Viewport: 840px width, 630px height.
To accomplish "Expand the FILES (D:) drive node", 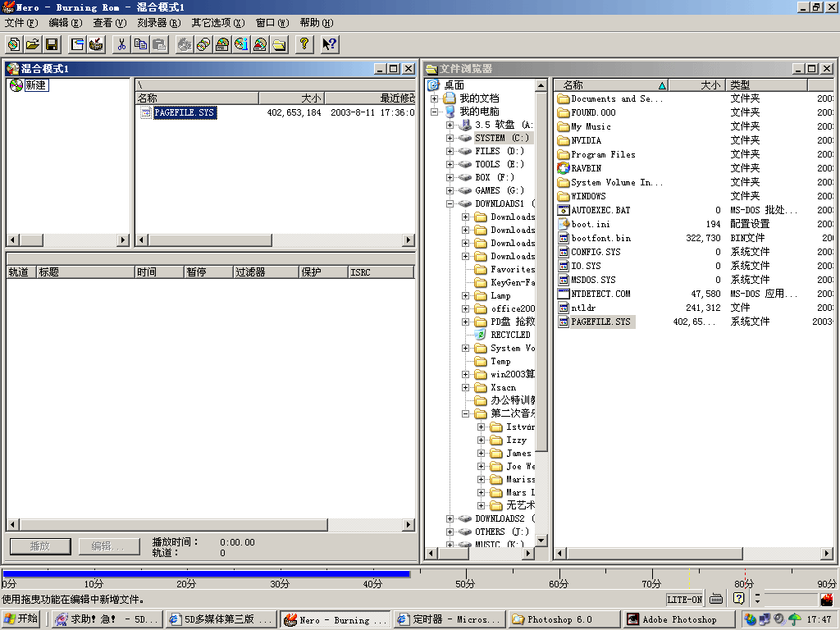I will pos(450,151).
